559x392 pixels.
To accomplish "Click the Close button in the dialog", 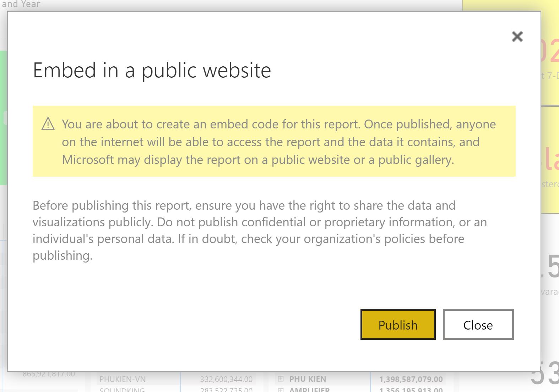I will point(478,325).
